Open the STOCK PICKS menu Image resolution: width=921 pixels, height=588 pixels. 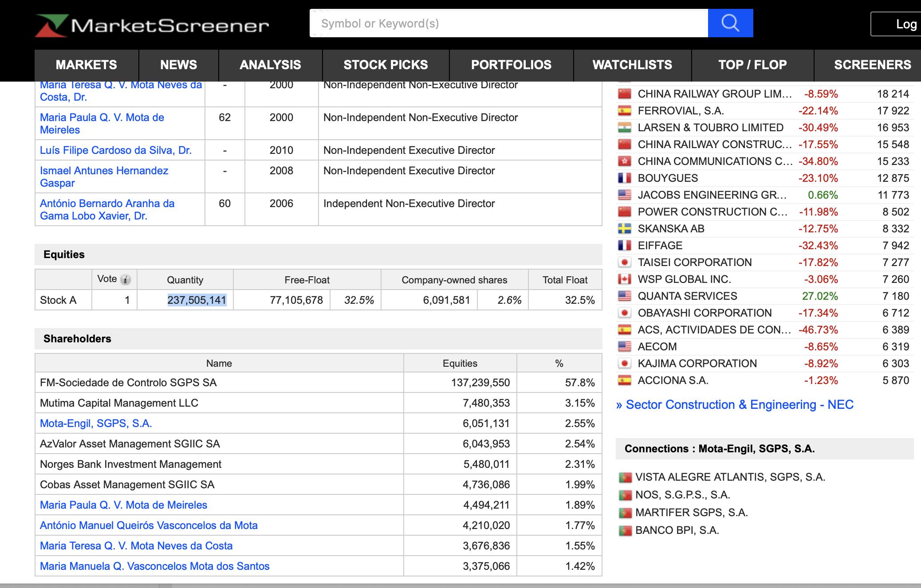click(386, 65)
